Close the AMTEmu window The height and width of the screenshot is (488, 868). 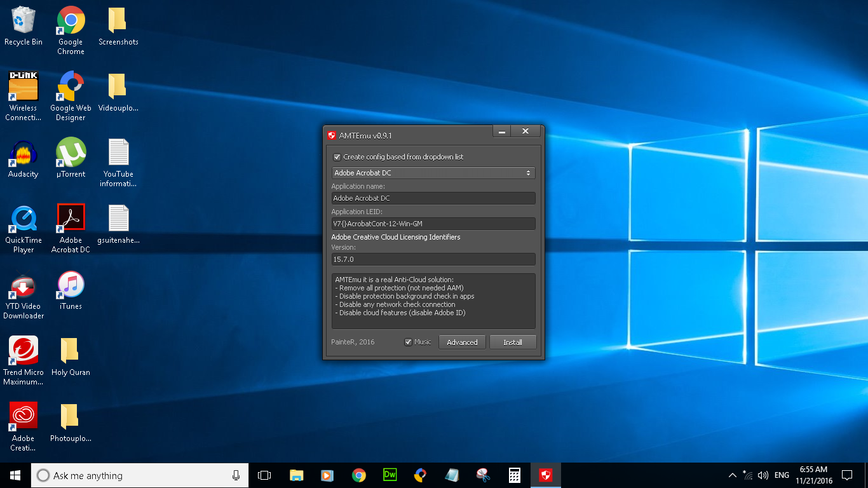tap(526, 132)
